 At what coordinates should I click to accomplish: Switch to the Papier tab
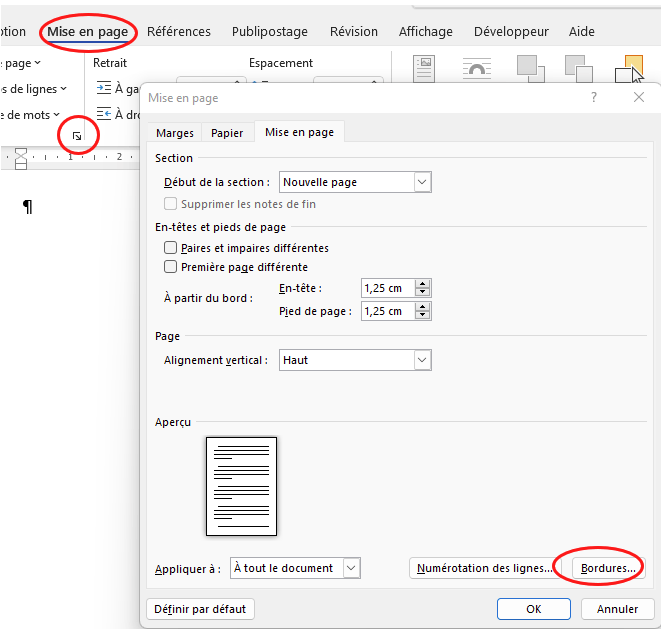[x=227, y=133]
